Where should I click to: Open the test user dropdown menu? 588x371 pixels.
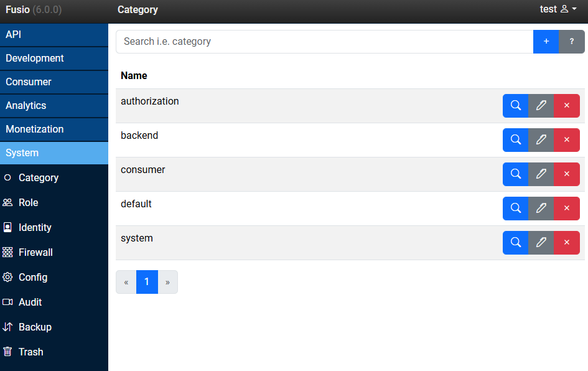(x=558, y=9)
